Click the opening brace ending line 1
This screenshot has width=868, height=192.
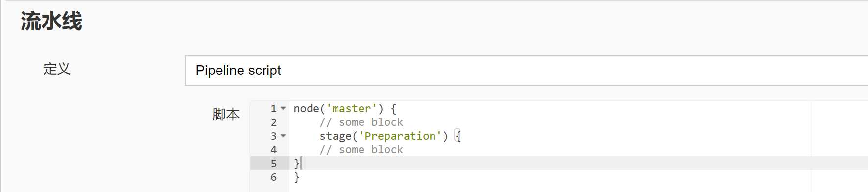393,108
